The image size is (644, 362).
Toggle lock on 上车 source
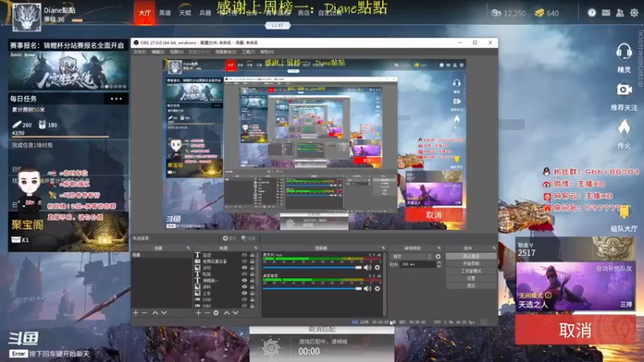tap(252, 293)
